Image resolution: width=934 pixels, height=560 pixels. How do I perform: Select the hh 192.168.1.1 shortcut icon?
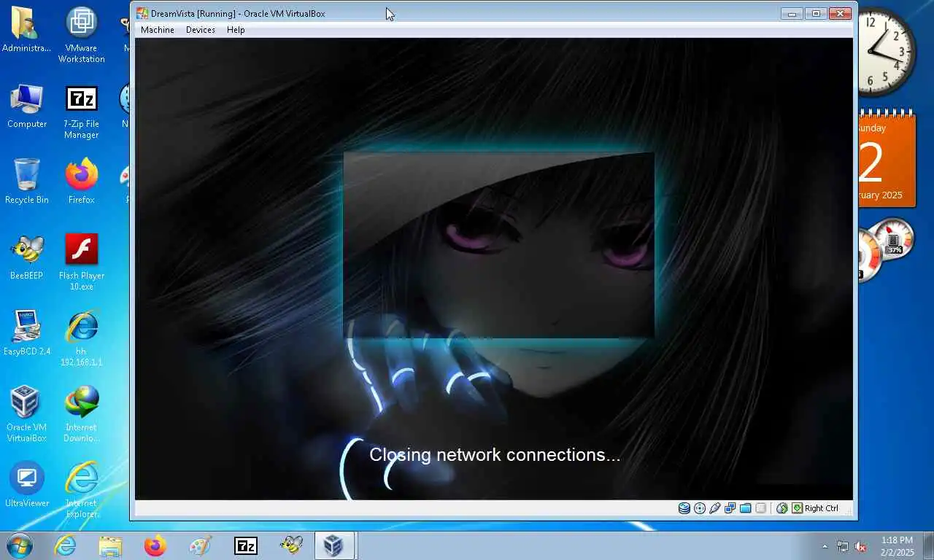pyautogui.click(x=82, y=338)
